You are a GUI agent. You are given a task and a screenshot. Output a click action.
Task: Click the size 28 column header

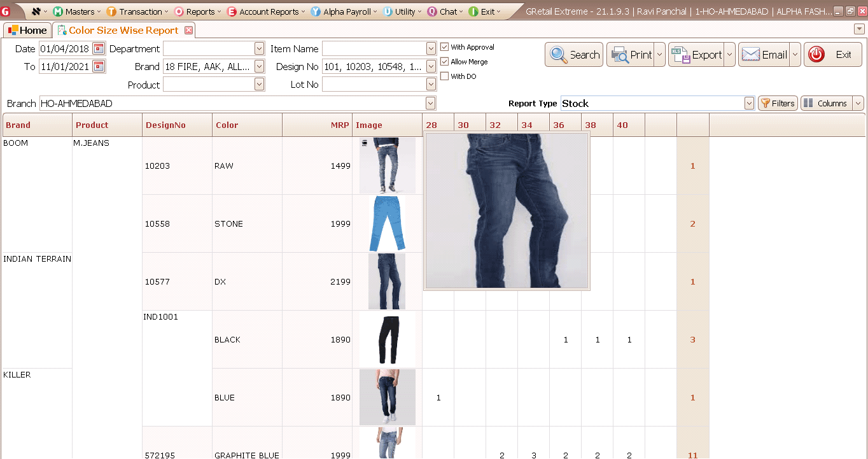[x=438, y=125]
